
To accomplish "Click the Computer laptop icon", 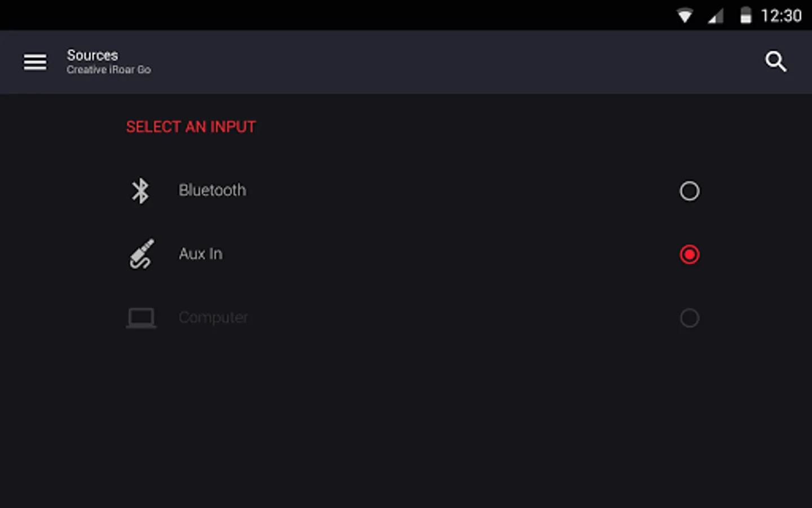I will click(x=141, y=318).
